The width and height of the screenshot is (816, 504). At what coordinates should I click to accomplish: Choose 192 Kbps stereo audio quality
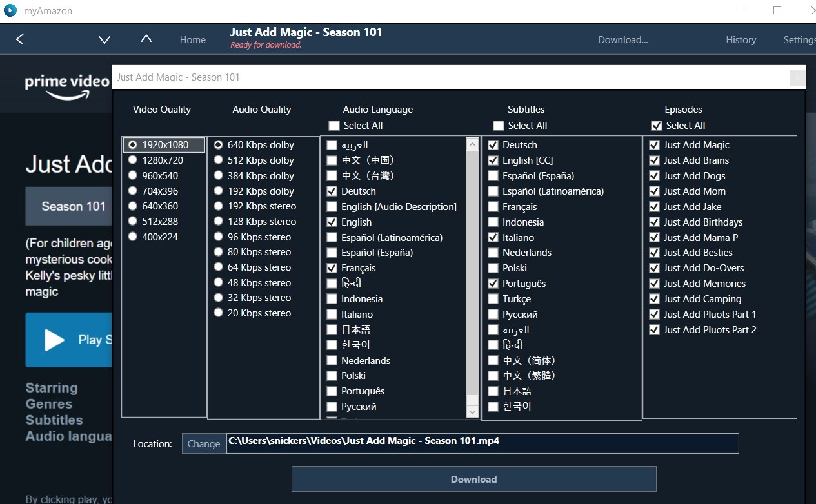click(218, 206)
